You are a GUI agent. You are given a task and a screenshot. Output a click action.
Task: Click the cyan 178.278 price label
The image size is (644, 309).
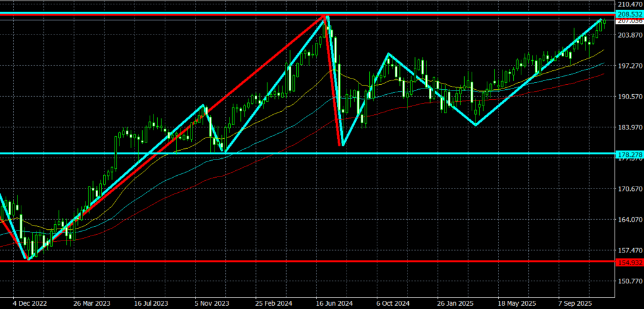[626, 153]
